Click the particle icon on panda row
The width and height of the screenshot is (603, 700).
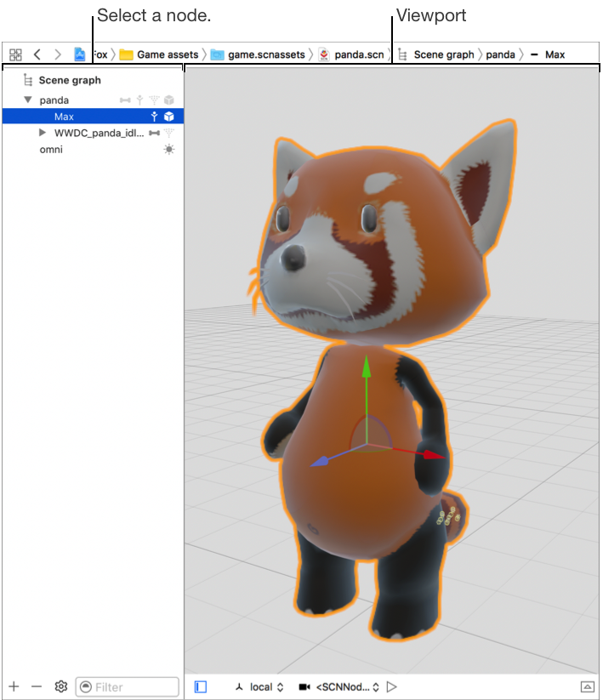point(154,100)
